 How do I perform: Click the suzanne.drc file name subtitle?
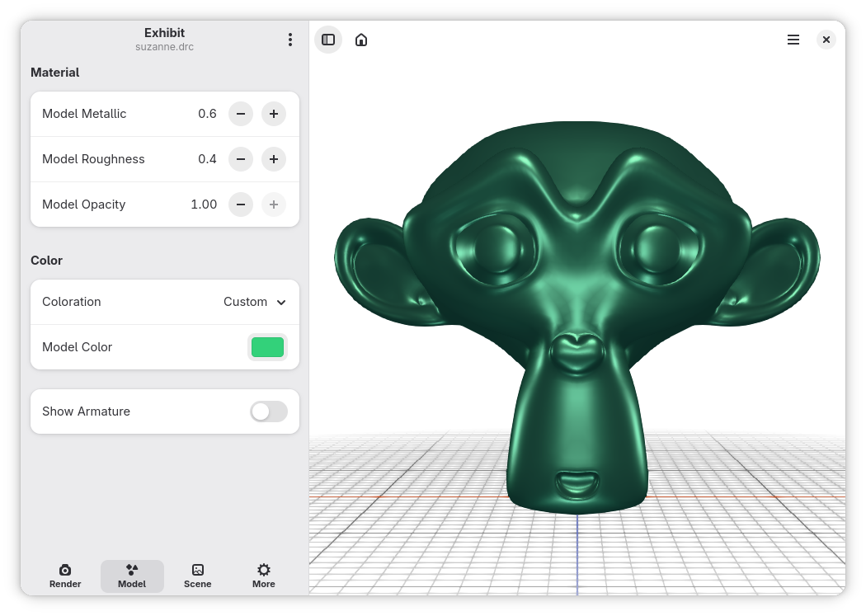165,47
